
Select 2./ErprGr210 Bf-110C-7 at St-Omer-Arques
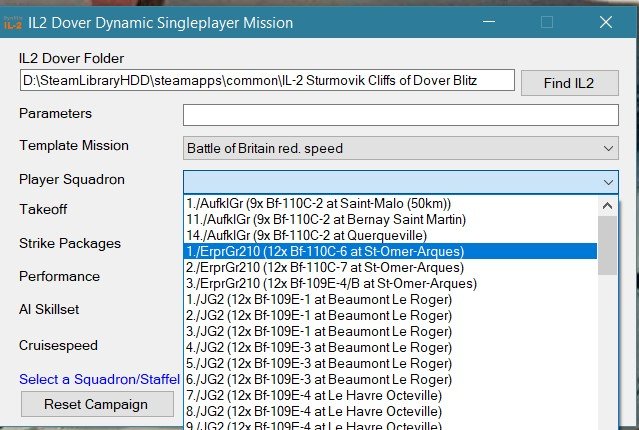point(390,267)
